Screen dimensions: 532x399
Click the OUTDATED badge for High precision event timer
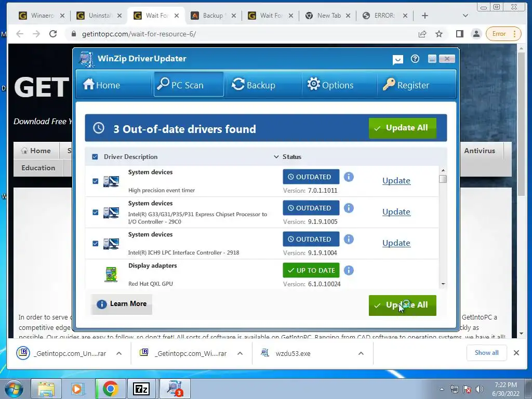click(311, 177)
